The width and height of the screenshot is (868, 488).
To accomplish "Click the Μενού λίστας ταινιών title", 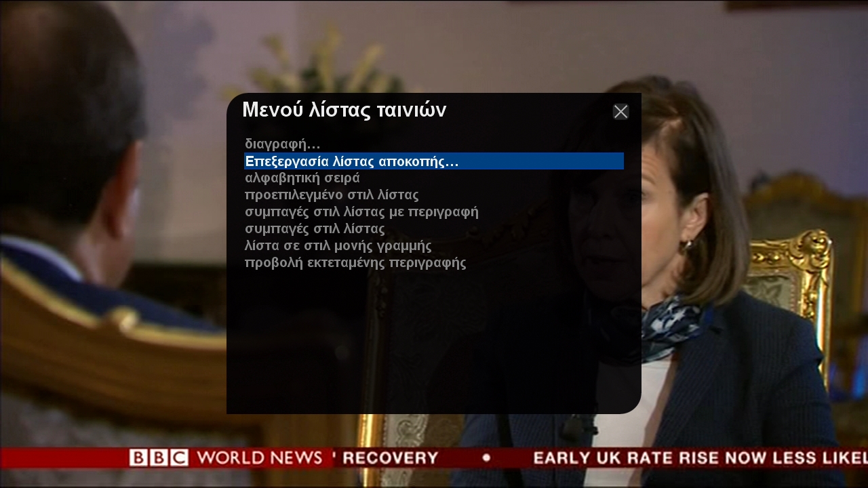I will click(344, 110).
